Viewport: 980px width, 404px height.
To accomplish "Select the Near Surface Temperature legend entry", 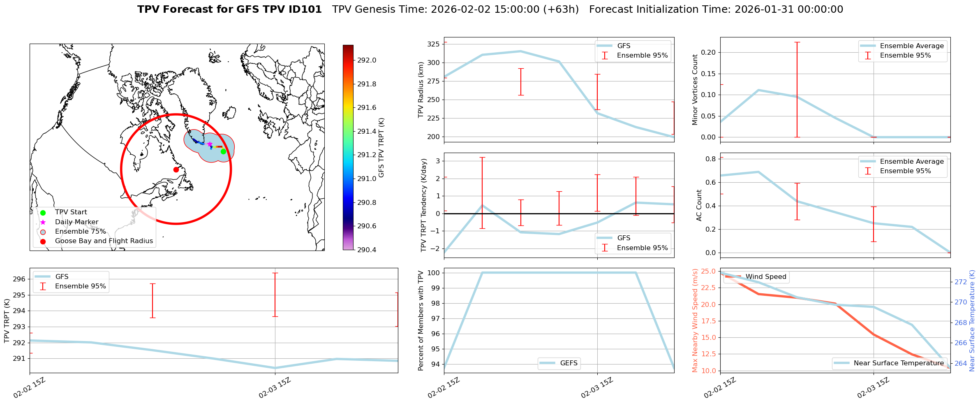I will click(x=899, y=363).
